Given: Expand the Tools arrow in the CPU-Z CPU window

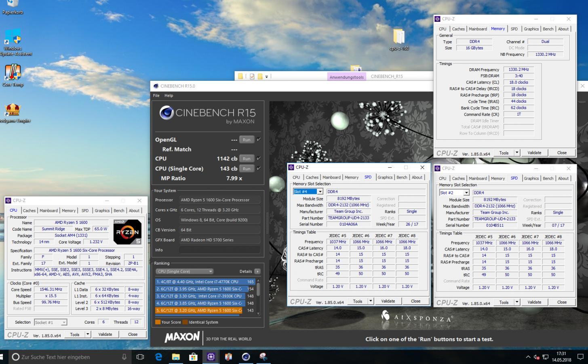Looking at the screenshot, I should coord(88,335).
